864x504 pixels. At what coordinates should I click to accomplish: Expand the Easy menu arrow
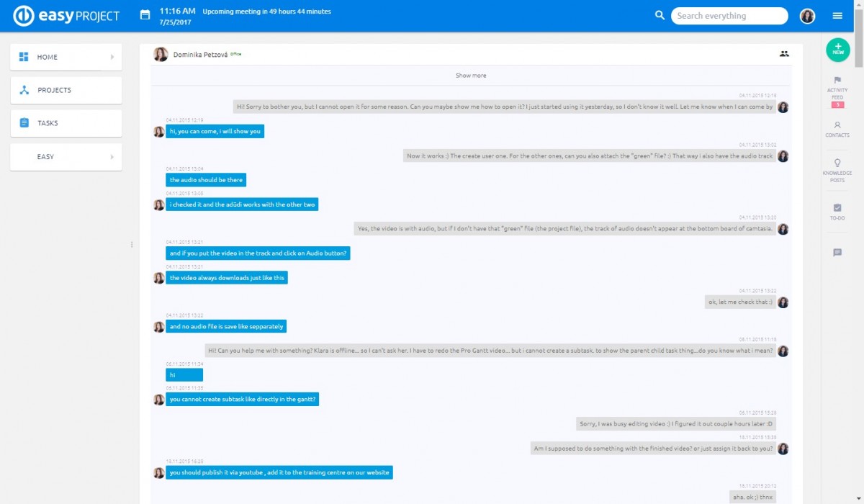[112, 156]
